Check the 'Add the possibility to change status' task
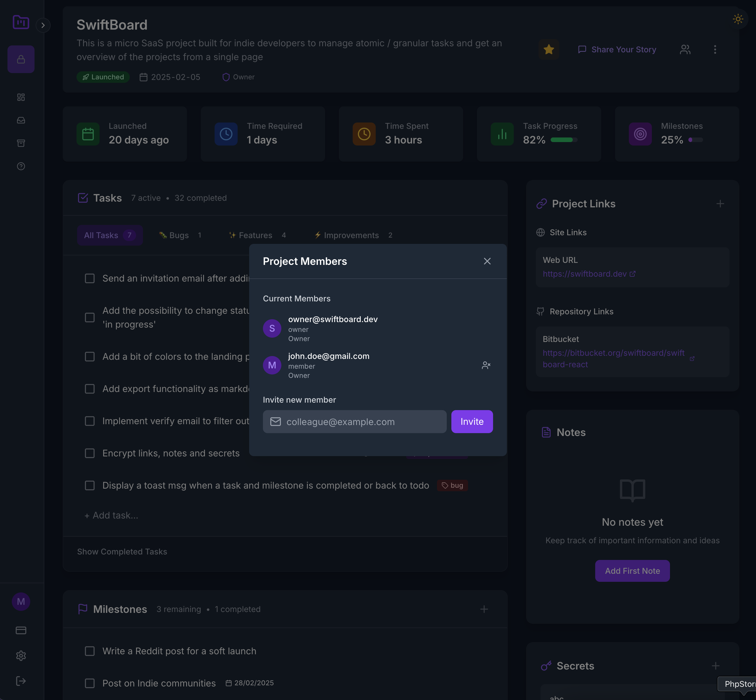 coord(90,318)
